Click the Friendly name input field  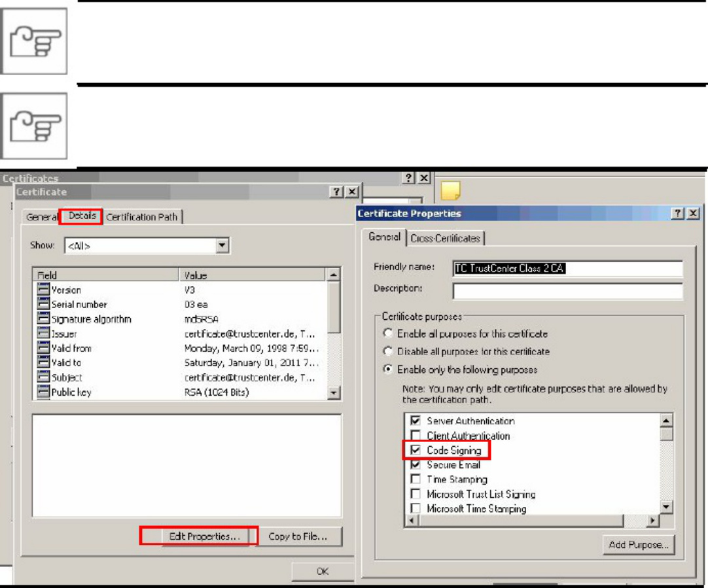coord(568,268)
